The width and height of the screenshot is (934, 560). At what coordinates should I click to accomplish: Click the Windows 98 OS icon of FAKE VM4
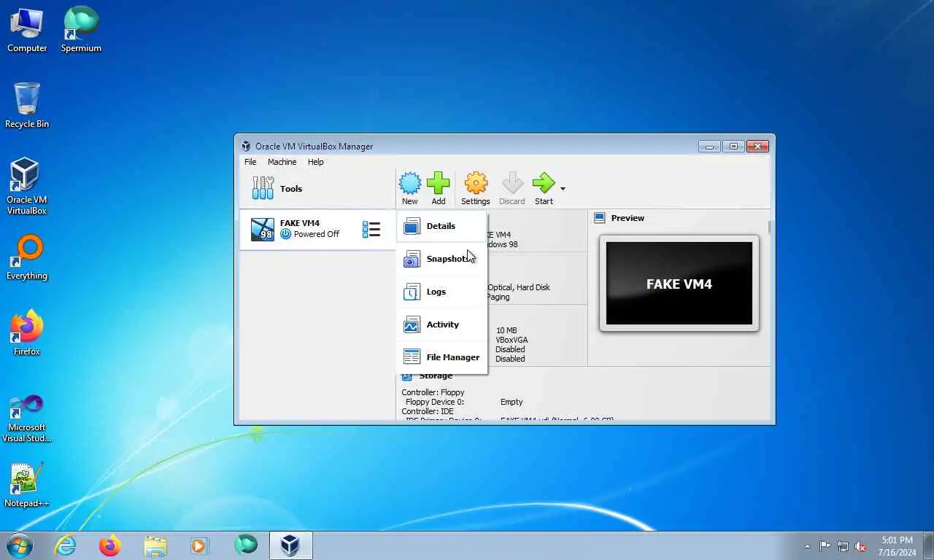pos(263,229)
